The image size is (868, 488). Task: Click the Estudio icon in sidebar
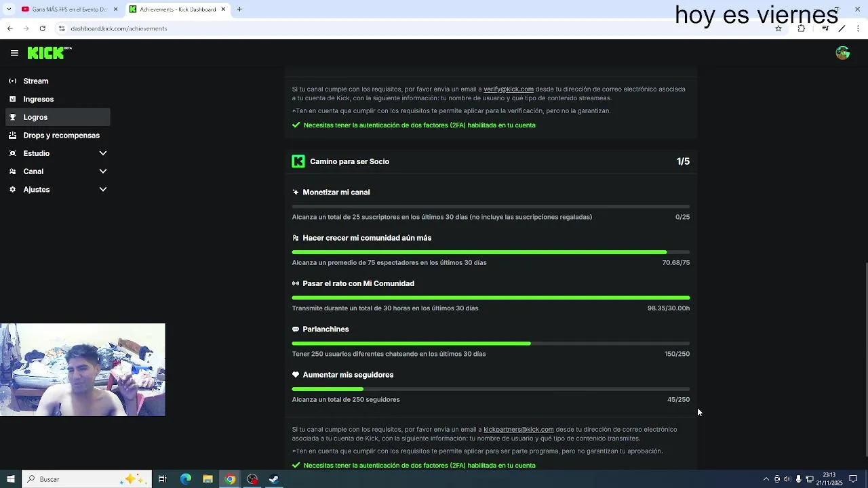tap(12, 153)
